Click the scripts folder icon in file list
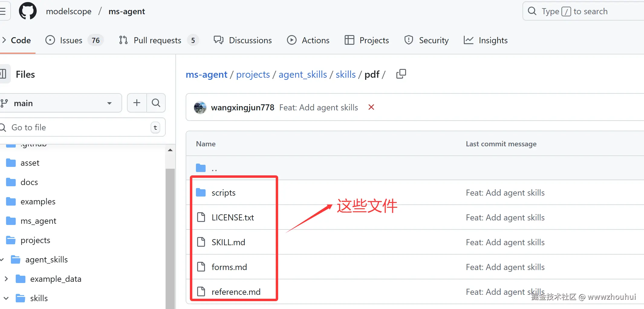644x309 pixels. [201, 193]
